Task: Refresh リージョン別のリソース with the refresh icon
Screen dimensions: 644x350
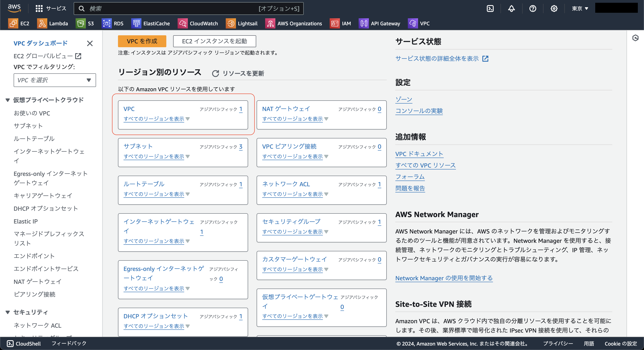Action: pyautogui.click(x=216, y=73)
